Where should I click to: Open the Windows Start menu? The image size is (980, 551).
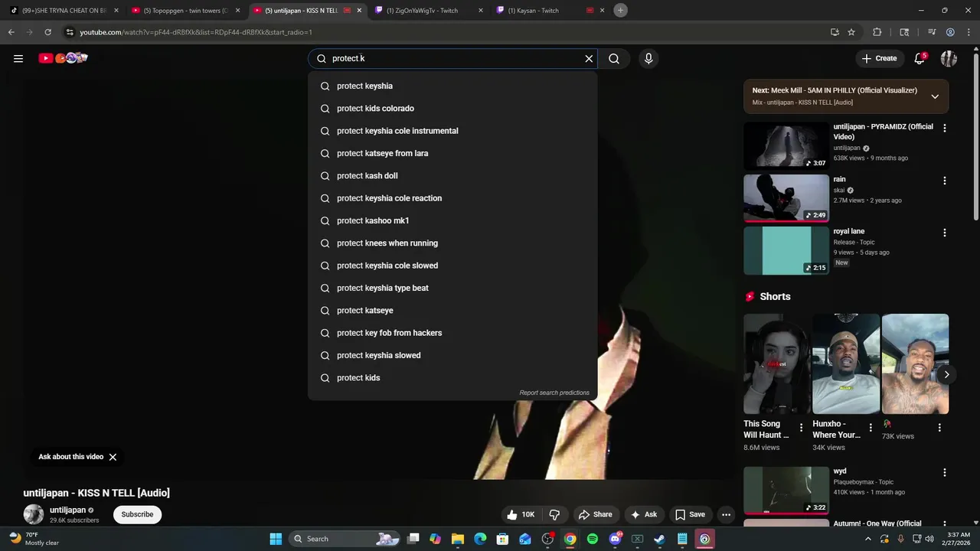276,539
